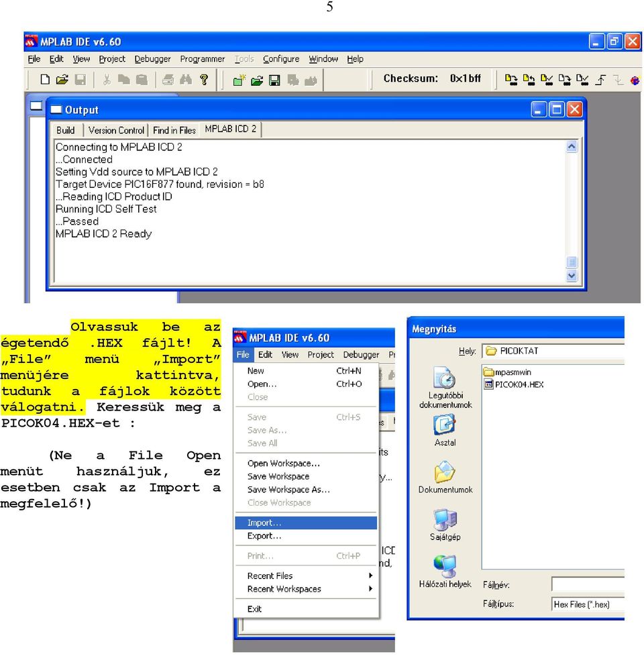Open the Help menu
This screenshot has width=644, height=656.
click(356, 59)
